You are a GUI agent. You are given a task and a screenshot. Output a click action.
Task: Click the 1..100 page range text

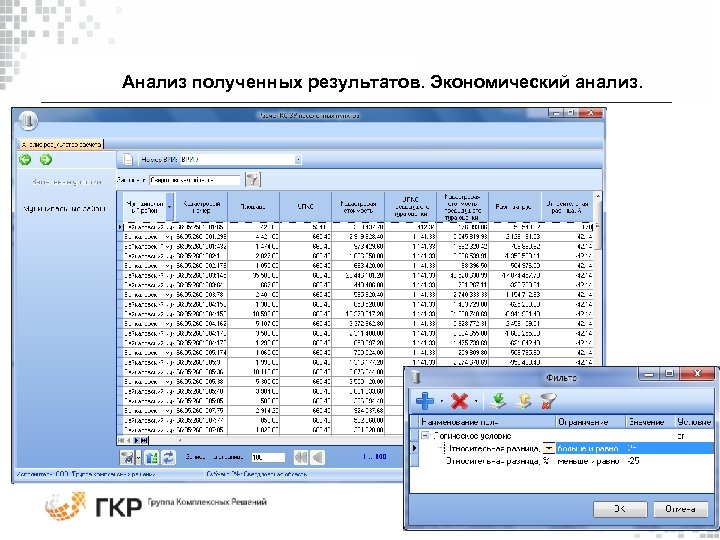[x=374, y=457]
